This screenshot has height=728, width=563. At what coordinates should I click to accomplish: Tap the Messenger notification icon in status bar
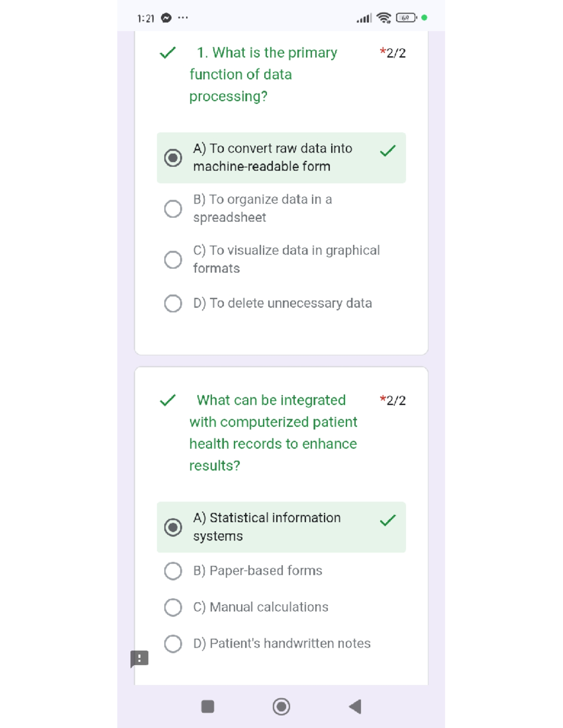166,18
